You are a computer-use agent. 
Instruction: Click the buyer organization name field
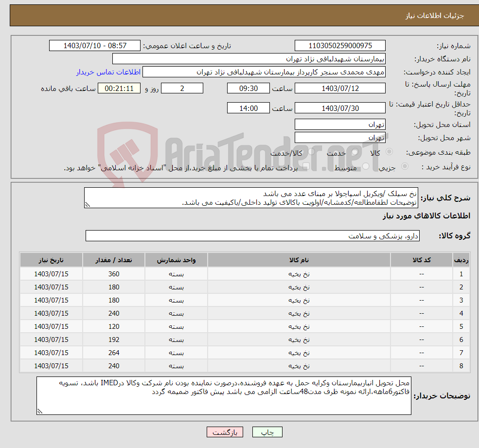(x=248, y=59)
